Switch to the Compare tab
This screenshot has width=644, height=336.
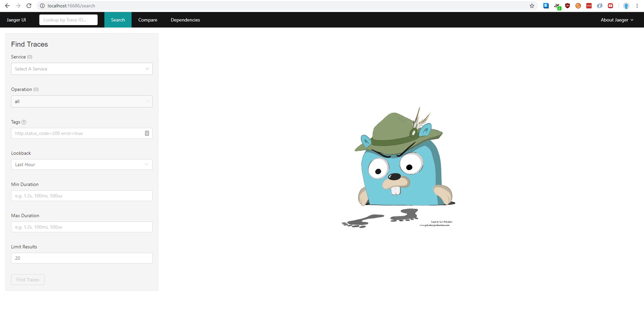148,20
